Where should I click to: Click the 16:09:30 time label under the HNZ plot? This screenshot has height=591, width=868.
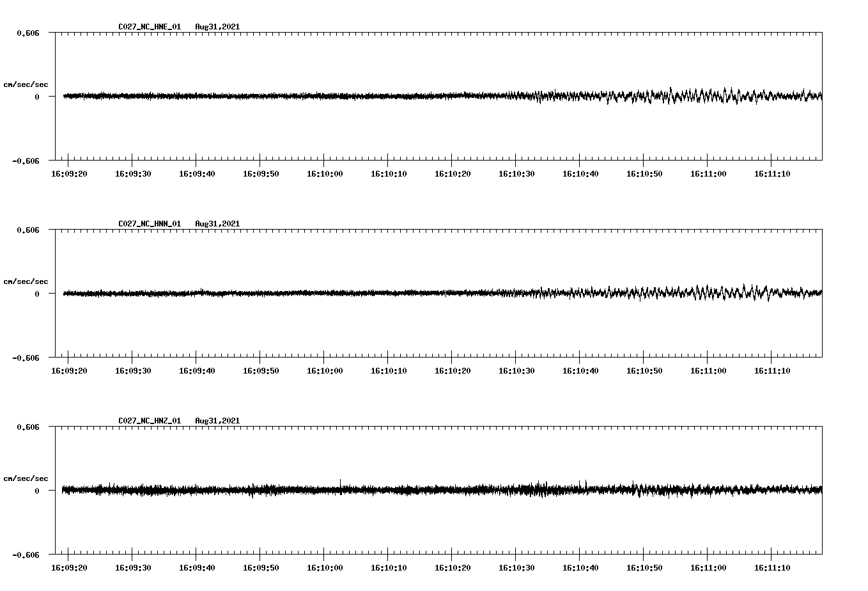133,568
